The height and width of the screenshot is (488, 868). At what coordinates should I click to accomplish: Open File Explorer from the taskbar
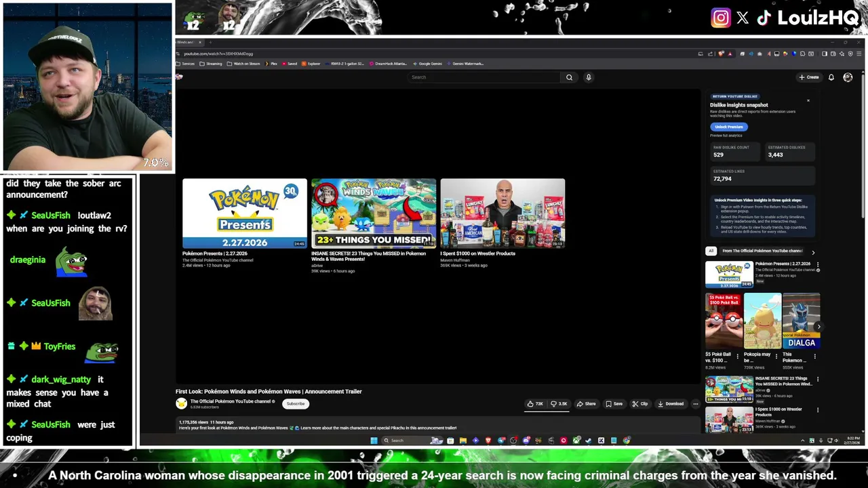click(462, 441)
